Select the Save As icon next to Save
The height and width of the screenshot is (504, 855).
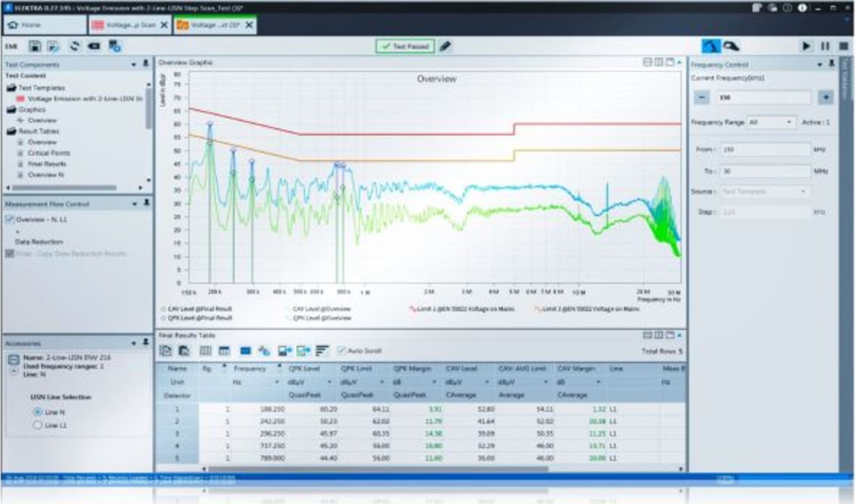52,46
